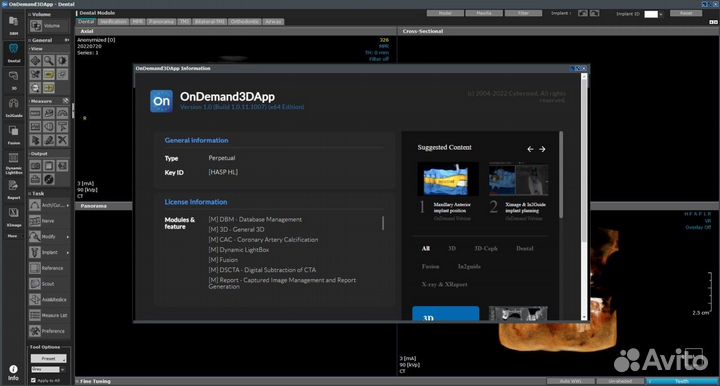
Task: Show previous suggested content with left arrow
Action: 530,149
